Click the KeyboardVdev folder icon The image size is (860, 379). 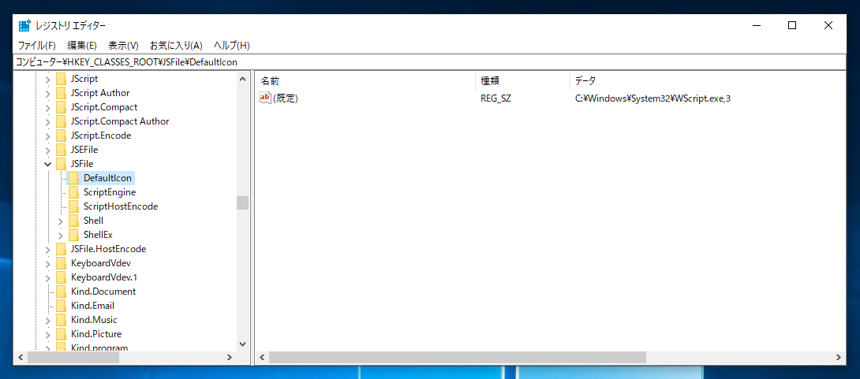click(x=61, y=263)
